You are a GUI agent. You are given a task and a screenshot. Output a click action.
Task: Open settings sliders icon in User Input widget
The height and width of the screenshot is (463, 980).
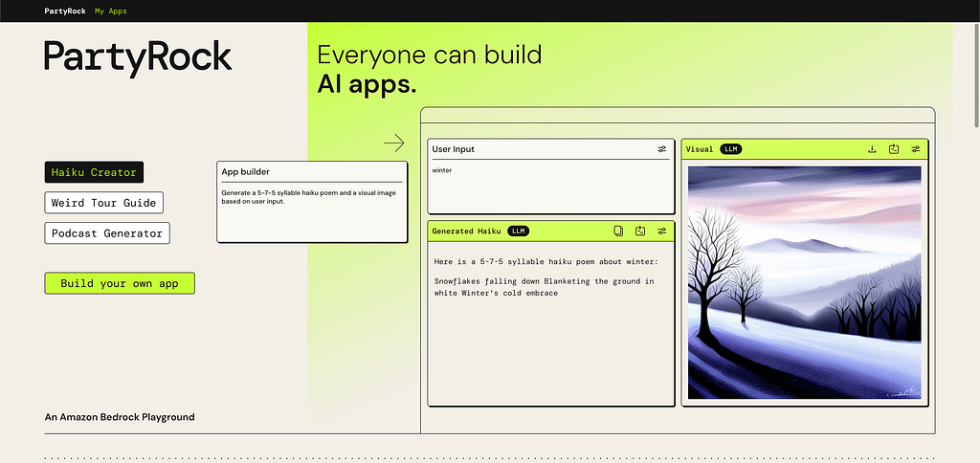(x=662, y=149)
